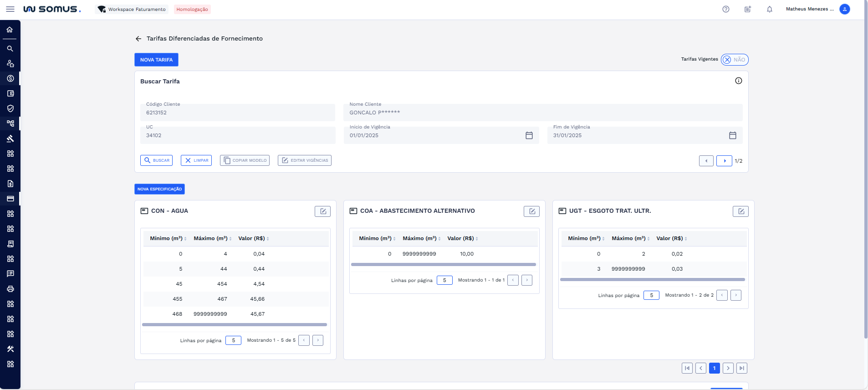
Task: Go back using the arrow beside page title
Action: [138, 39]
